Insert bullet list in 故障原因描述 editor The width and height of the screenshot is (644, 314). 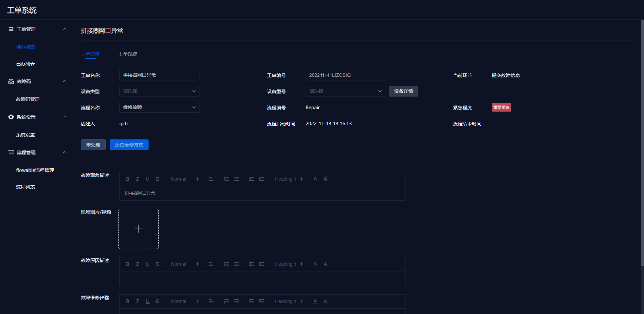[x=236, y=264]
